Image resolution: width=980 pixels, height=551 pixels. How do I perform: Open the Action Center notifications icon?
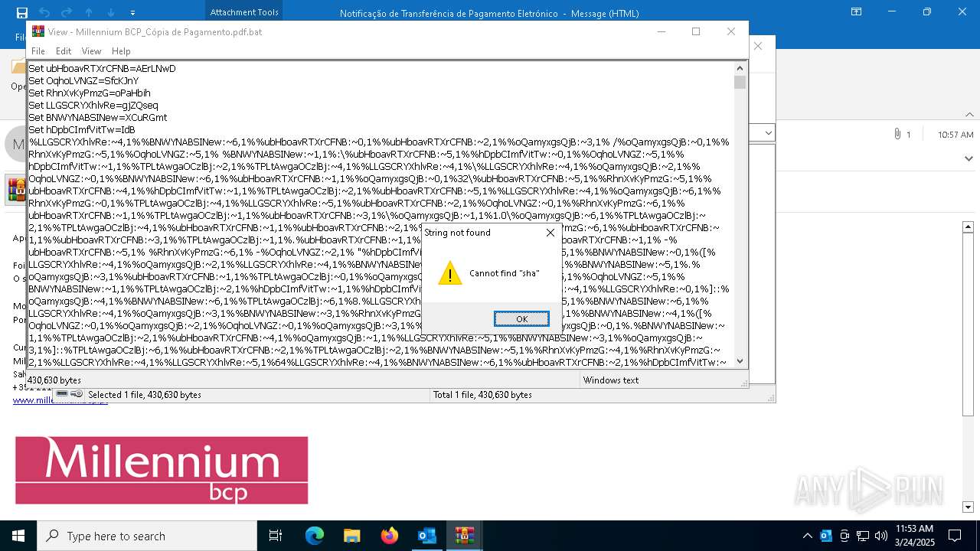pos(955,536)
